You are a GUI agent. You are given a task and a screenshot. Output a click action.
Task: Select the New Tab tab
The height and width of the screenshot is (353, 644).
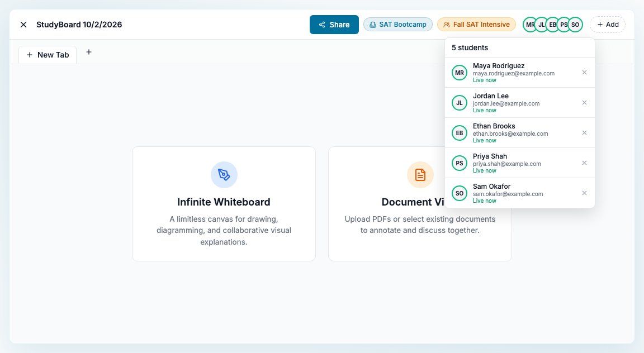[48, 55]
